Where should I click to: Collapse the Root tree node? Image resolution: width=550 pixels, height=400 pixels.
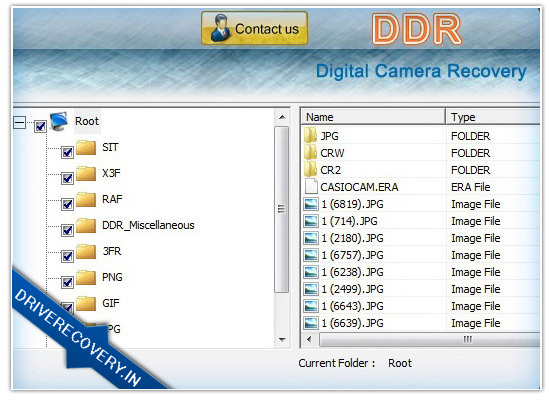tap(19, 122)
